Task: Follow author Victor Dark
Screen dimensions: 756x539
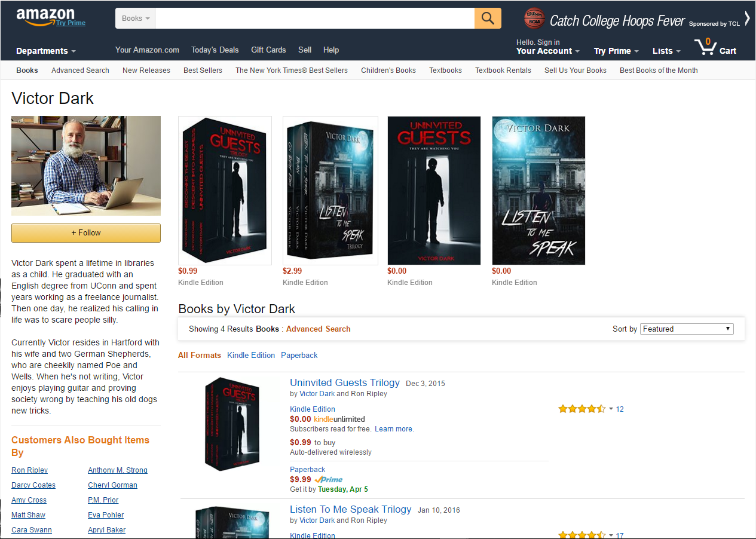Action: point(86,233)
